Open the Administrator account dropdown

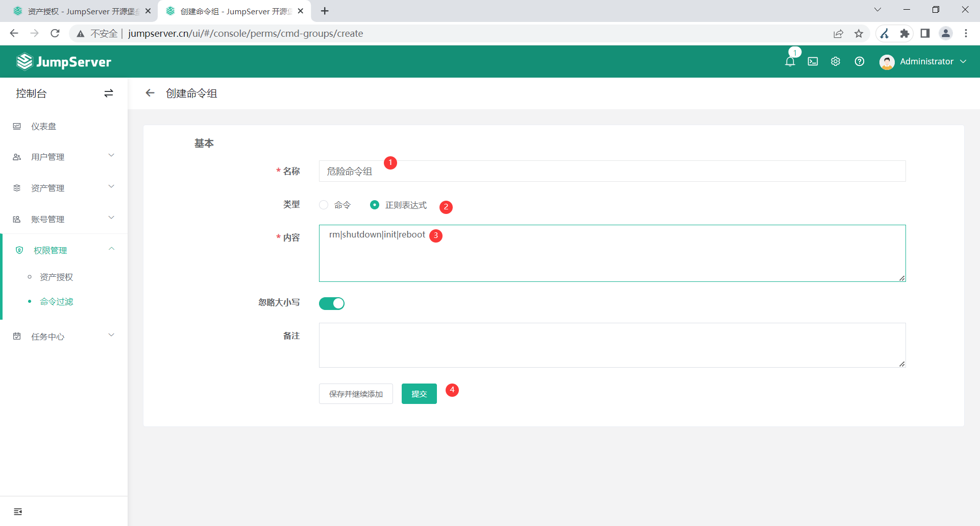963,61
